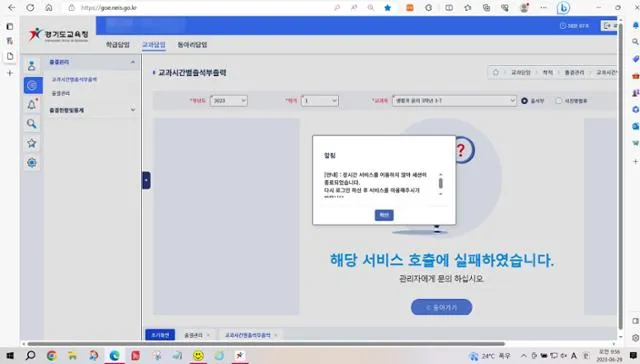Open Edge collections icon in toolbar
Viewport: 640px width, 364px height.
click(486, 8)
